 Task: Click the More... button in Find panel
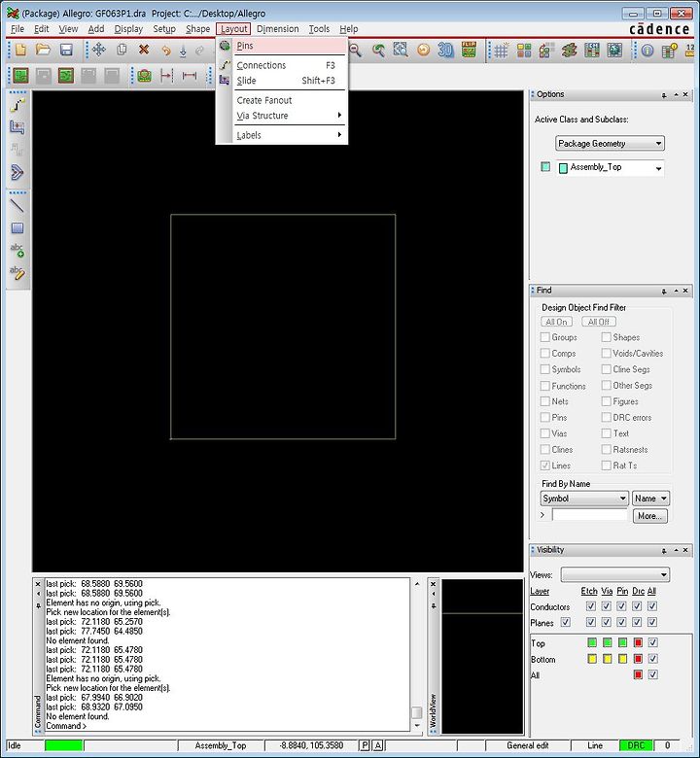point(649,516)
